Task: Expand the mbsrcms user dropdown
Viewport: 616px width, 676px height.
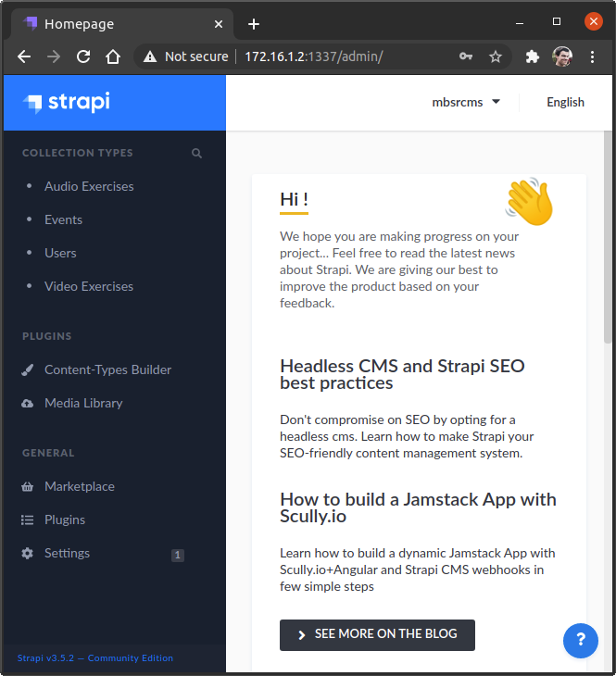Action: [466, 102]
